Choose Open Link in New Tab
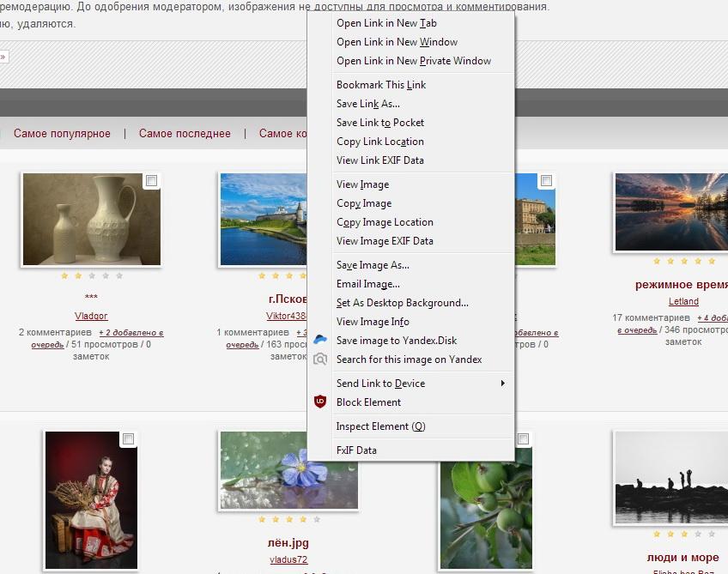 tap(411, 23)
